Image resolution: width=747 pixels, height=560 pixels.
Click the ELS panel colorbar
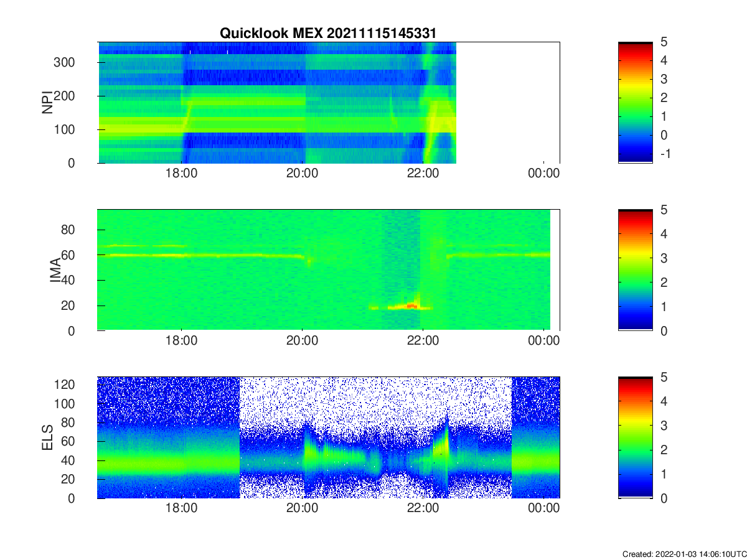(x=636, y=437)
